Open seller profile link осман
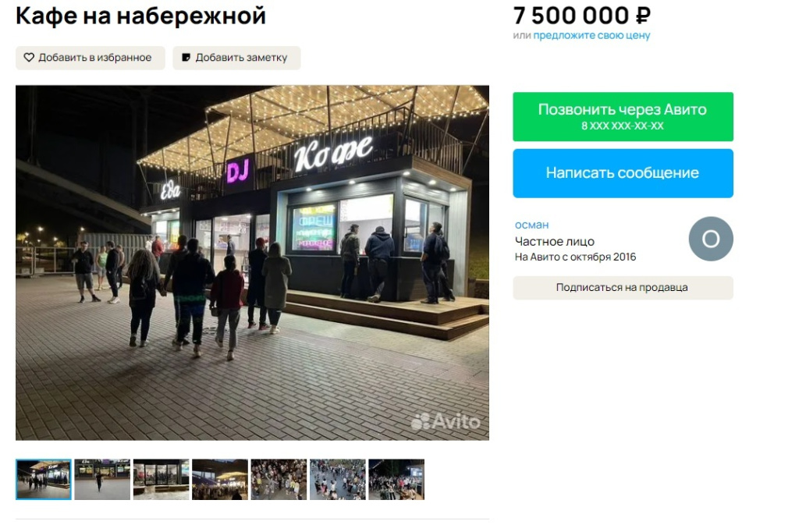This screenshot has width=799, height=532. [531, 225]
